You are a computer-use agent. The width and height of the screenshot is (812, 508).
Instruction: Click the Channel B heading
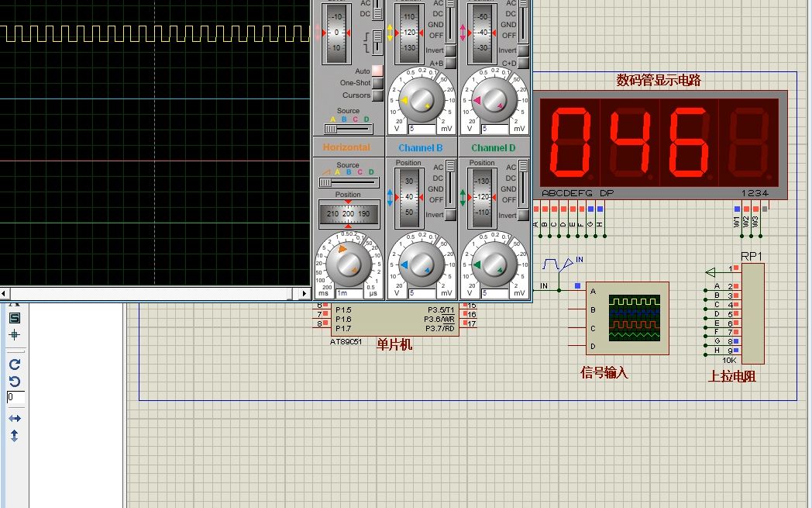tap(421, 147)
